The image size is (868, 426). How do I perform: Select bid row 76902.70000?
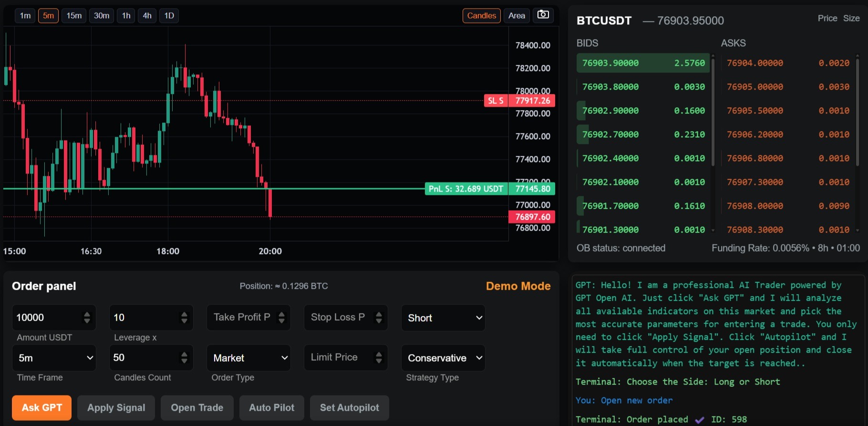pos(643,134)
